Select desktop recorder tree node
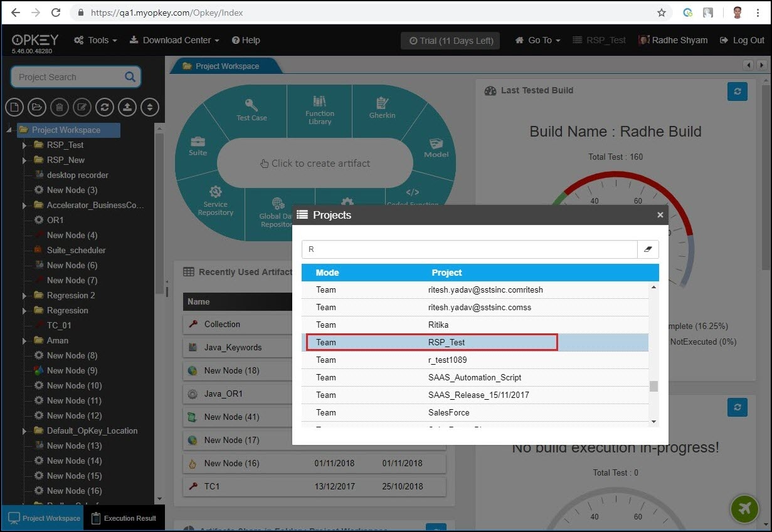This screenshot has height=532, width=772. click(x=77, y=175)
